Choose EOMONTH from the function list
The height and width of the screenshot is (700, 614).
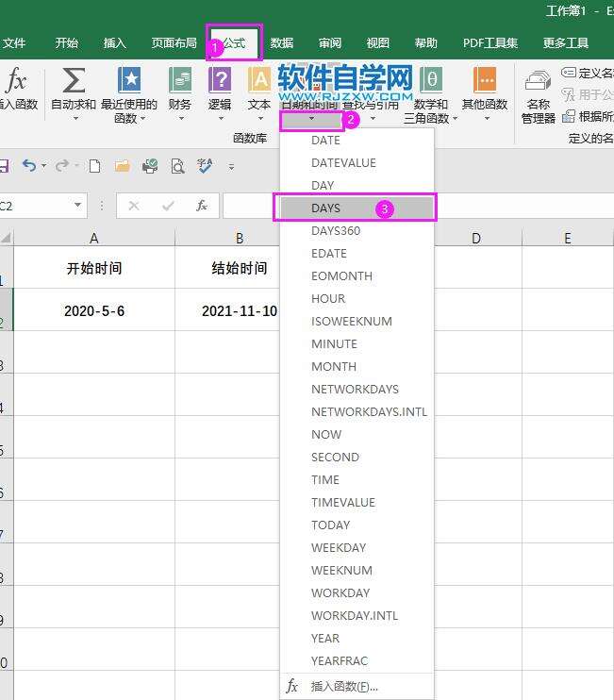[357, 275]
